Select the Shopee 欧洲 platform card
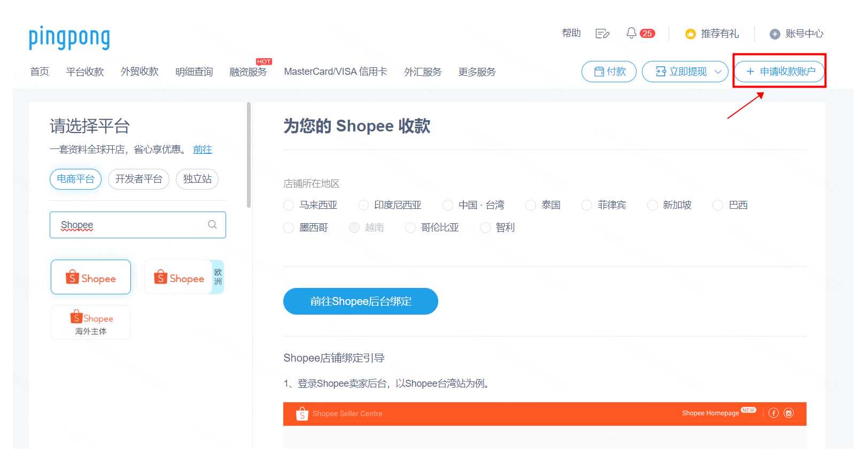The width and height of the screenshot is (868, 461). coord(184,277)
